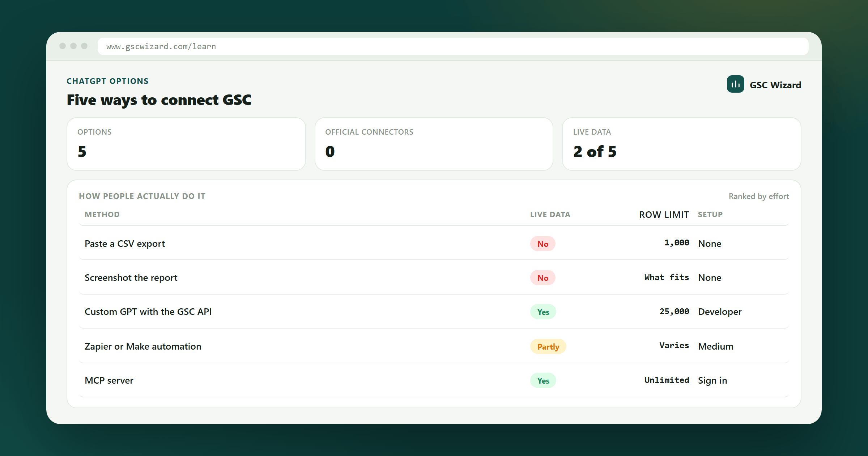
Task: Click the 'Five ways to connect GSC' heading
Action: (x=159, y=100)
